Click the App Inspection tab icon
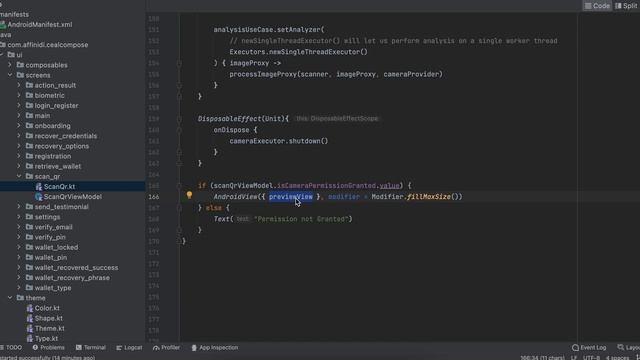 click(x=194, y=348)
